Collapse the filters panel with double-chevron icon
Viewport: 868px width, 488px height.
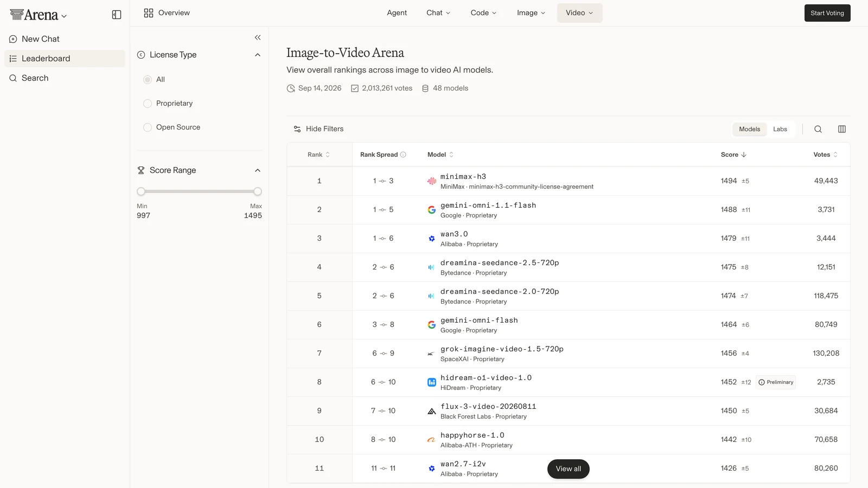click(x=258, y=37)
